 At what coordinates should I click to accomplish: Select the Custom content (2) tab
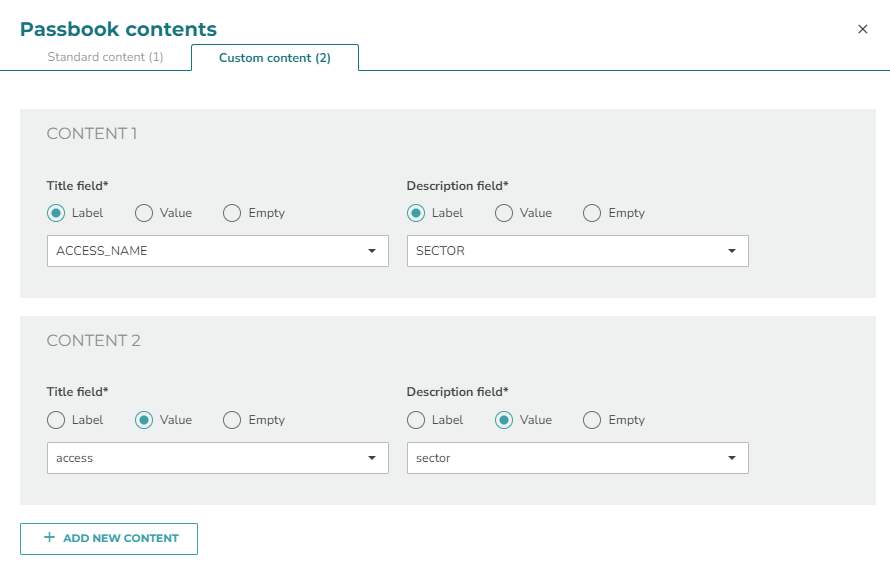[x=275, y=58]
